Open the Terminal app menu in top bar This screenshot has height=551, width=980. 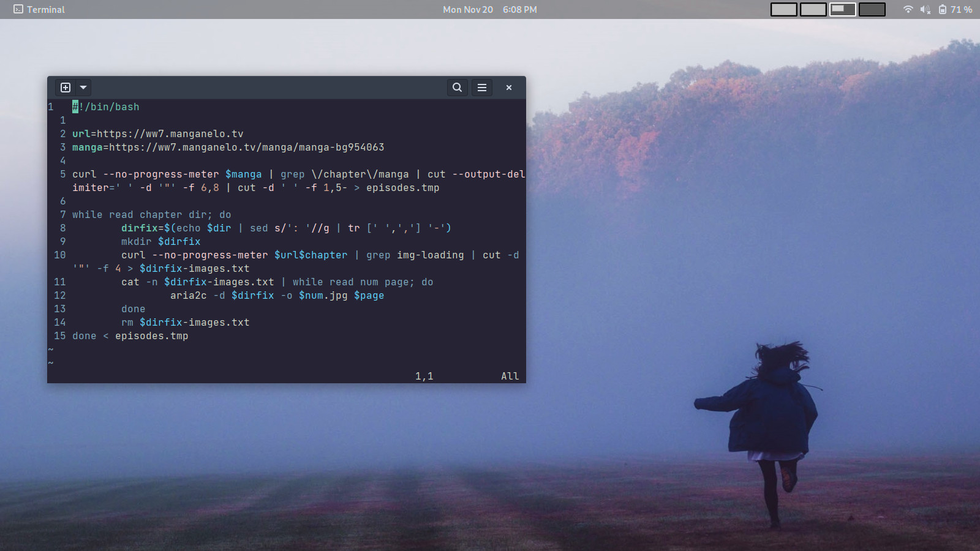click(45, 10)
